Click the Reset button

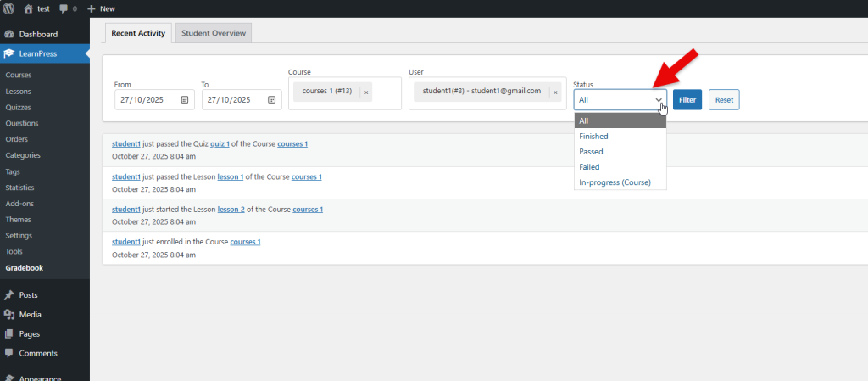724,100
